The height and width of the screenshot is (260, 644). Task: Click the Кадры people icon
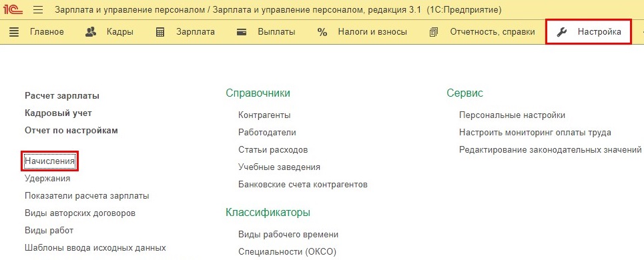pyautogui.click(x=90, y=31)
